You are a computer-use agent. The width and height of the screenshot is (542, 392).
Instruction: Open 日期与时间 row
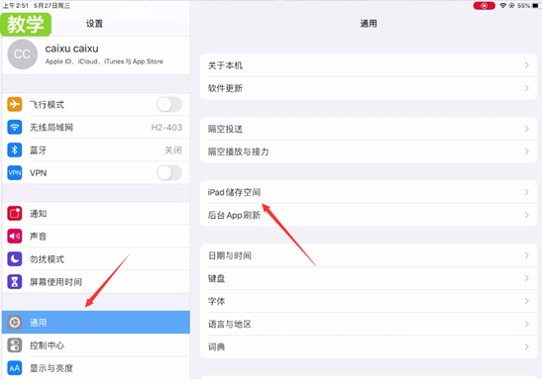tap(369, 255)
